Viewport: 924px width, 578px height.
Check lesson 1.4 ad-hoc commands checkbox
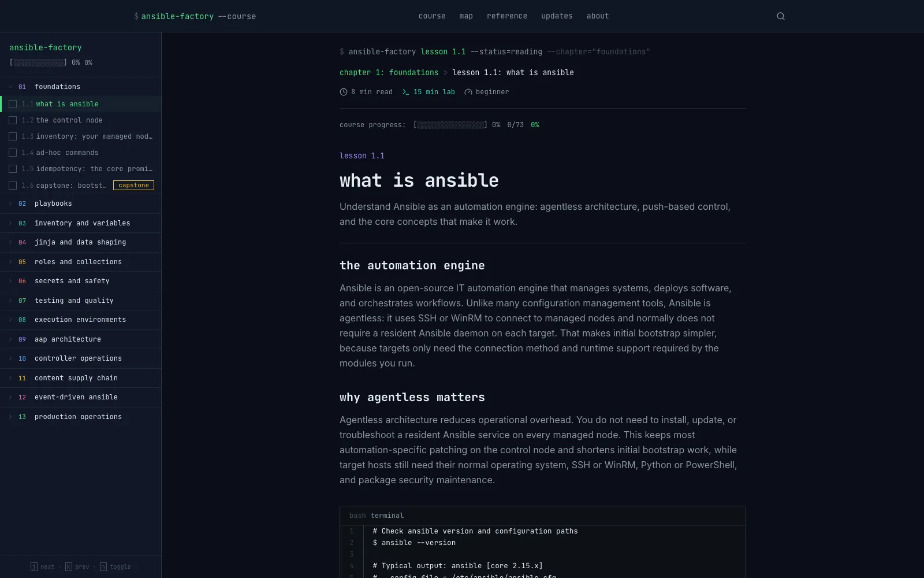(x=13, y=153)
